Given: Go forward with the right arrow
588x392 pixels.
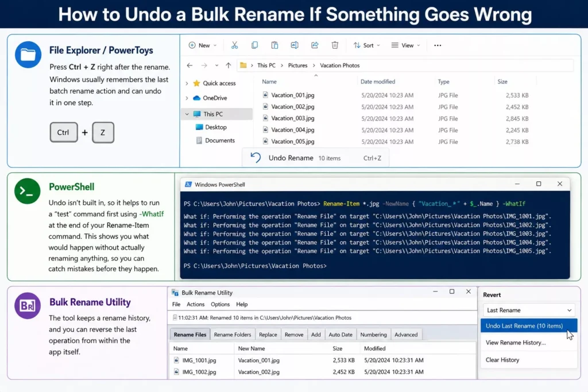Looking at the screenshot, I should click(x=204, y=65).
